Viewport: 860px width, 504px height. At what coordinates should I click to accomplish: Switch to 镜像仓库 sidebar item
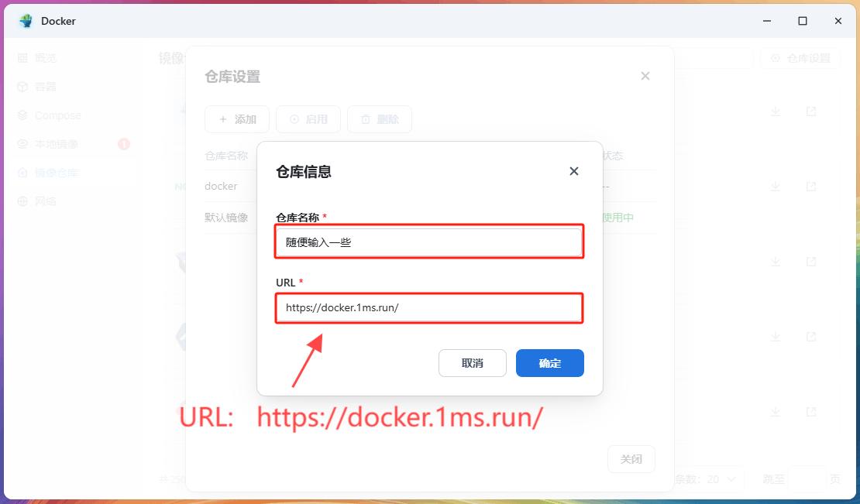pos(56,173)
